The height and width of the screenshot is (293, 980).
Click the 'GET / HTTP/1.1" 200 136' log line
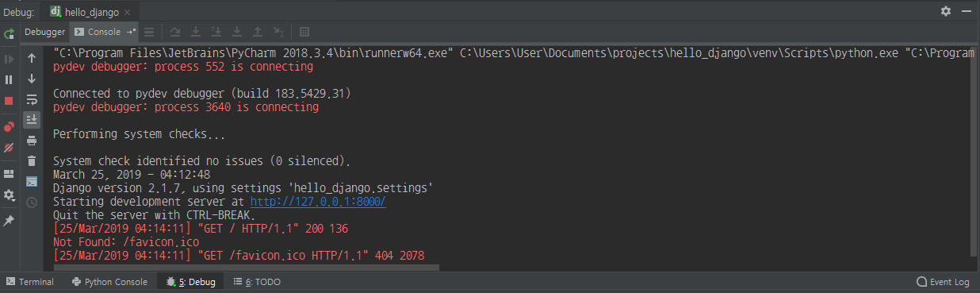[201, 229]
